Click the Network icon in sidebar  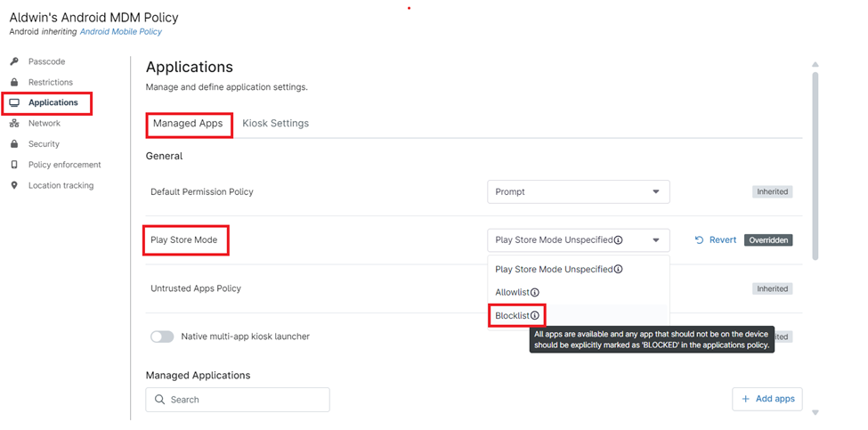14,123
